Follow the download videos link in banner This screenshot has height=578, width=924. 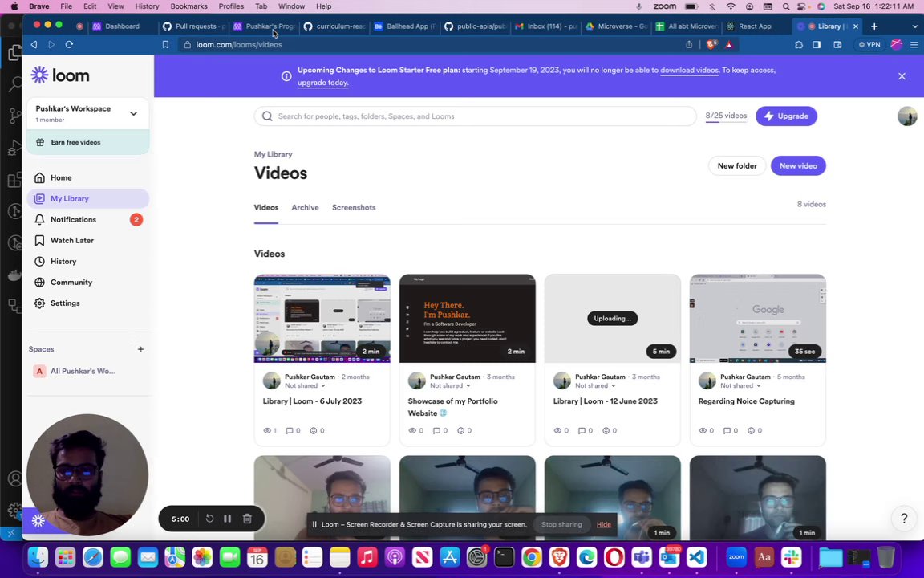(x=689, y=70)
